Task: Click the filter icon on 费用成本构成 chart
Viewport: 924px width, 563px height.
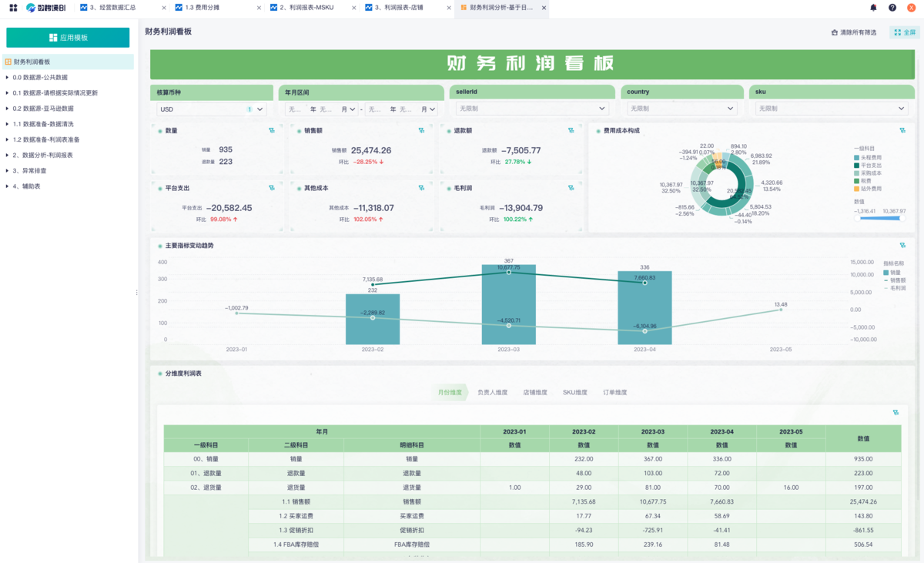Action: [902, 131]
